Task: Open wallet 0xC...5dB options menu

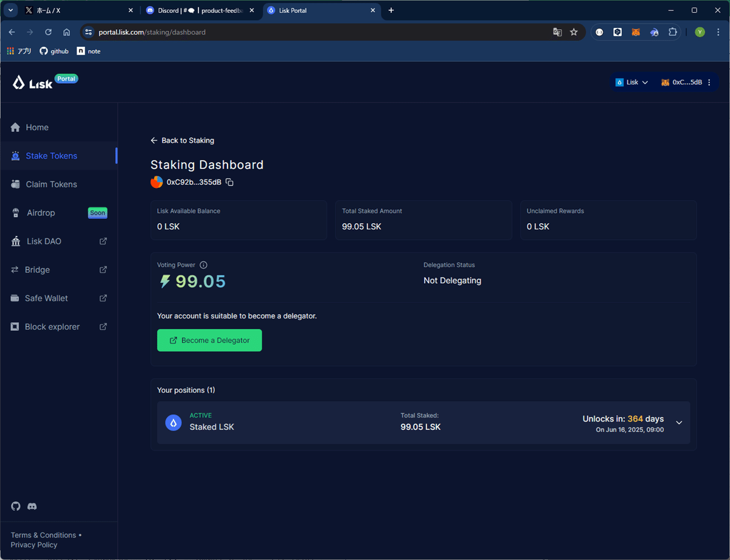Action: pyautogui.click(x=709, y=82)
